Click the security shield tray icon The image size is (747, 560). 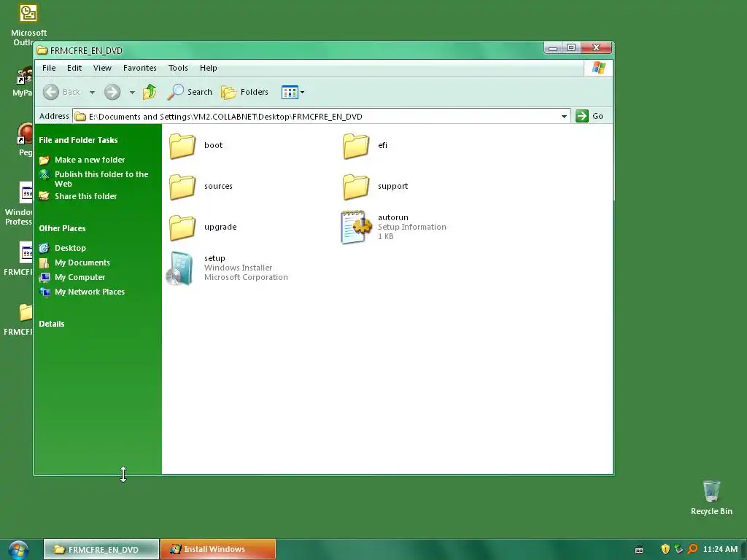click(x=665, y=549)
